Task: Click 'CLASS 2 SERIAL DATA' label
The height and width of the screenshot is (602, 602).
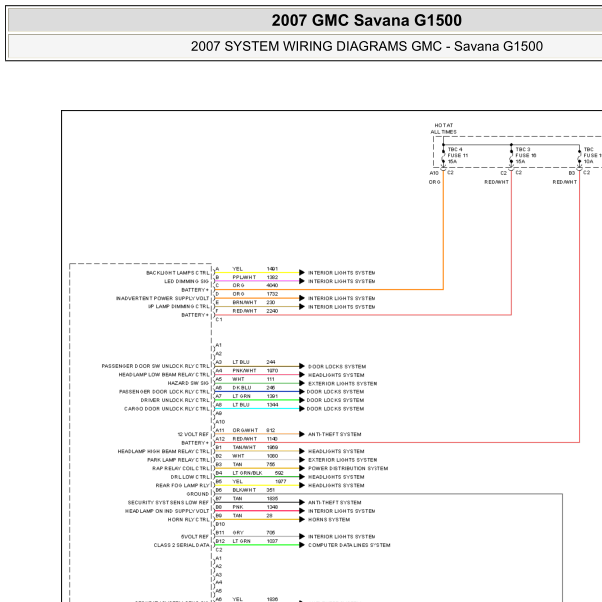Action: (x=182, y=545)
